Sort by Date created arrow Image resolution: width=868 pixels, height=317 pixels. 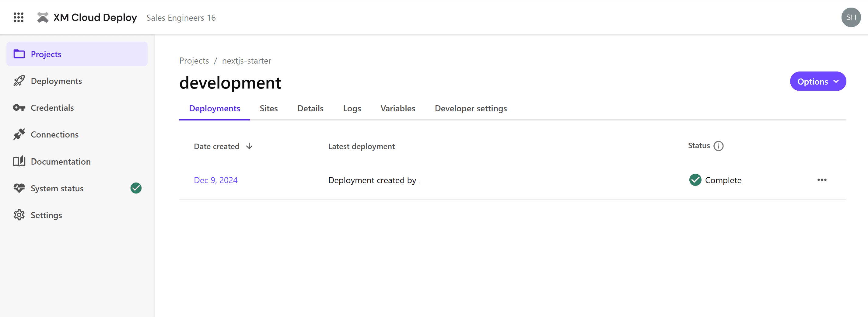(249, 146)
